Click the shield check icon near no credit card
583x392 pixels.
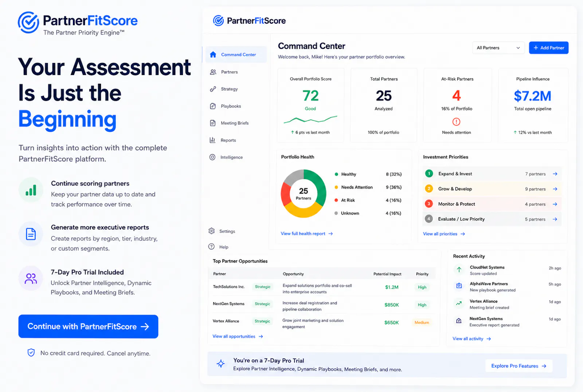pyautogui.click(x=31, y=352)
